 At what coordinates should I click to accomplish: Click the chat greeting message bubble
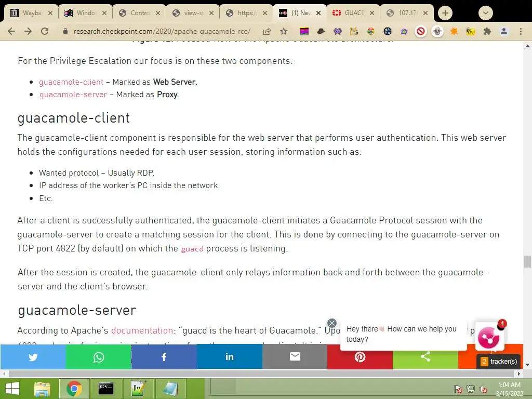pos(403,334)
